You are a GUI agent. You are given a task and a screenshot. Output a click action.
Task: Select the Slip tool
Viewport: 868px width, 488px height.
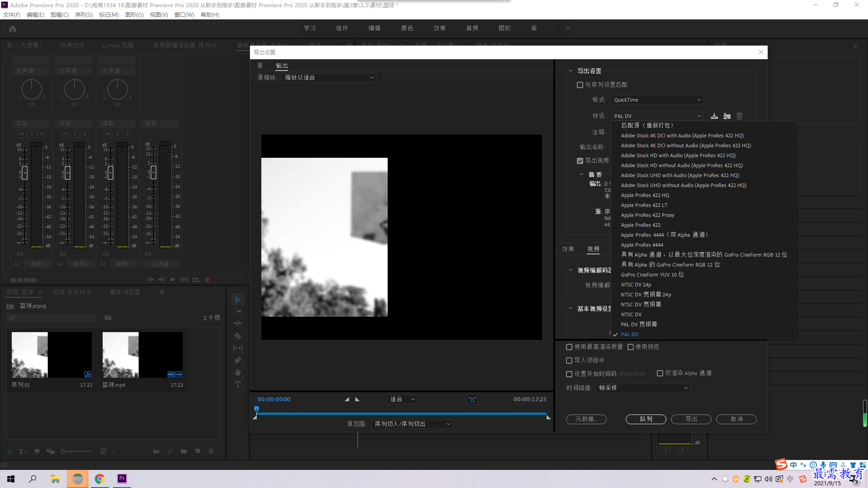238,348
